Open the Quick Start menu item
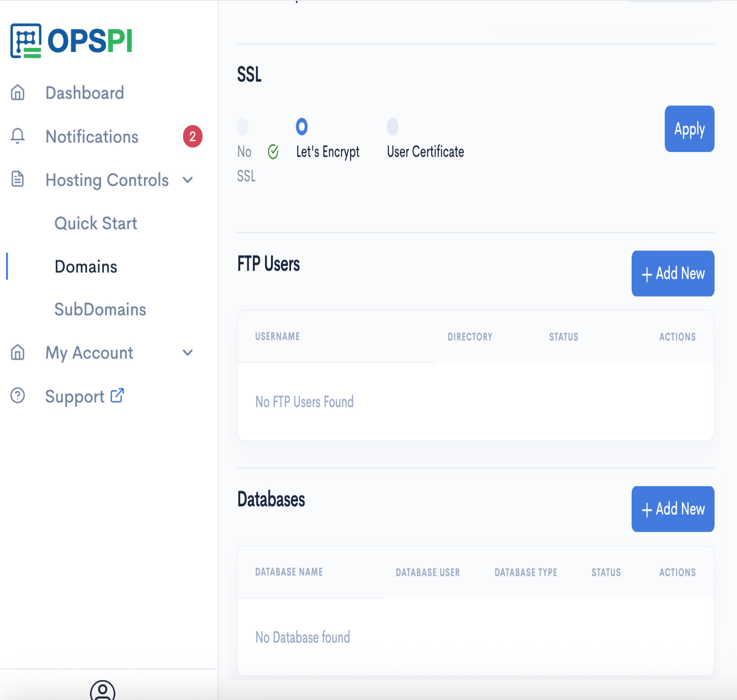 pos(96,223)
